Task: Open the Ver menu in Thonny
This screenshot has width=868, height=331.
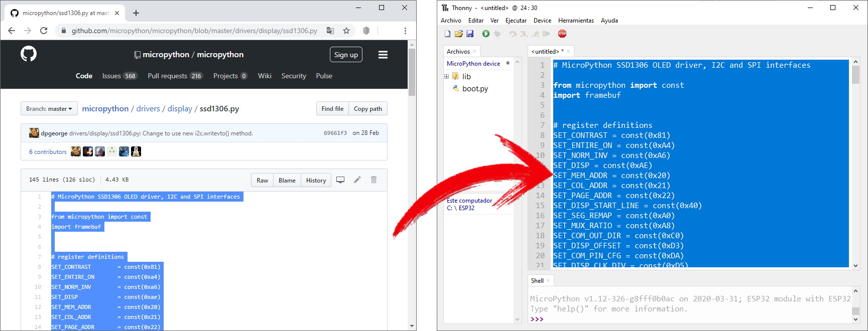Action: click(x=494, y=21)
